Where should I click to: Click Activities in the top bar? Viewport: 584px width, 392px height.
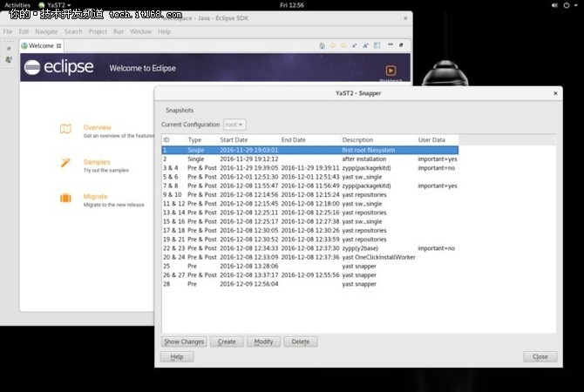pos(17,5)
